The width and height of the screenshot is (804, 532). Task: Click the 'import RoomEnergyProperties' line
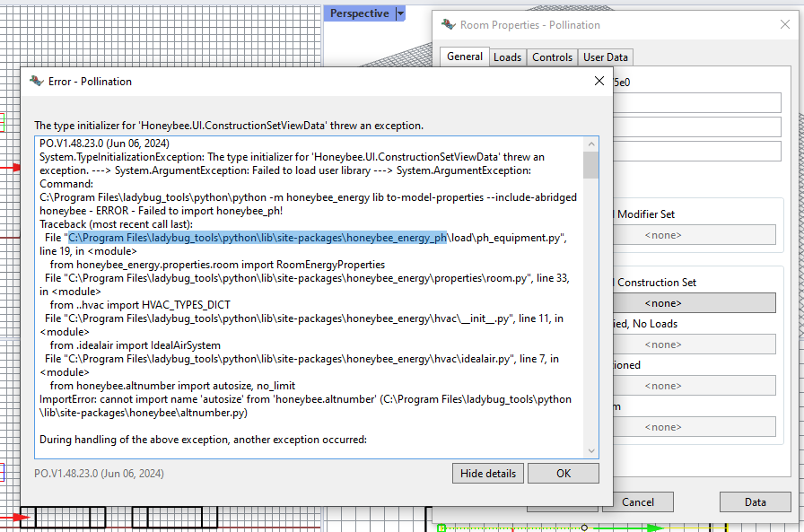(x=217, y=265)
